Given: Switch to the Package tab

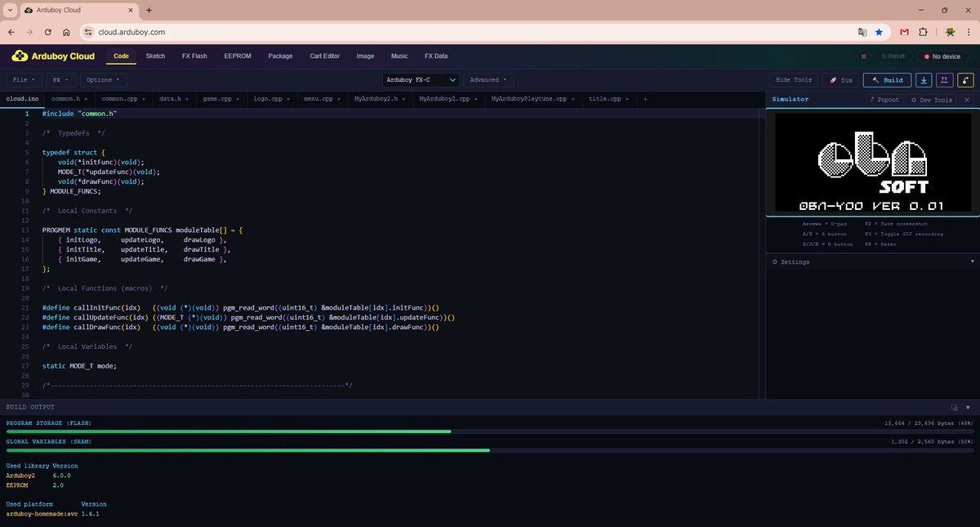Looking at the screenshot, I should click(280, 56).
